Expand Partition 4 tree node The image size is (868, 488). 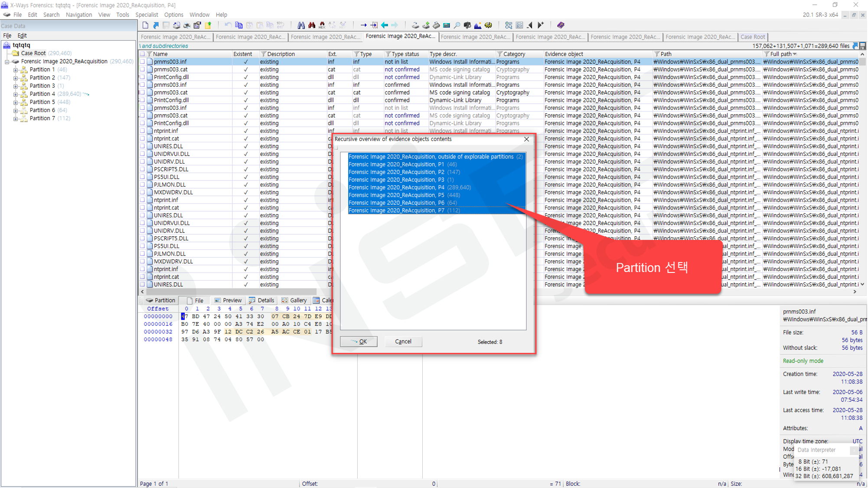(16, 94)
